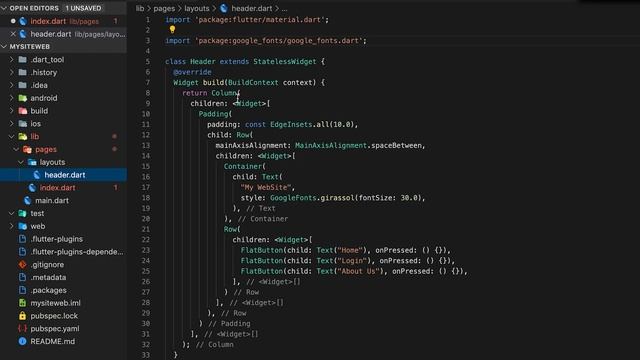
Task: Click the .dart_tool folder icon
Action: 23,60
